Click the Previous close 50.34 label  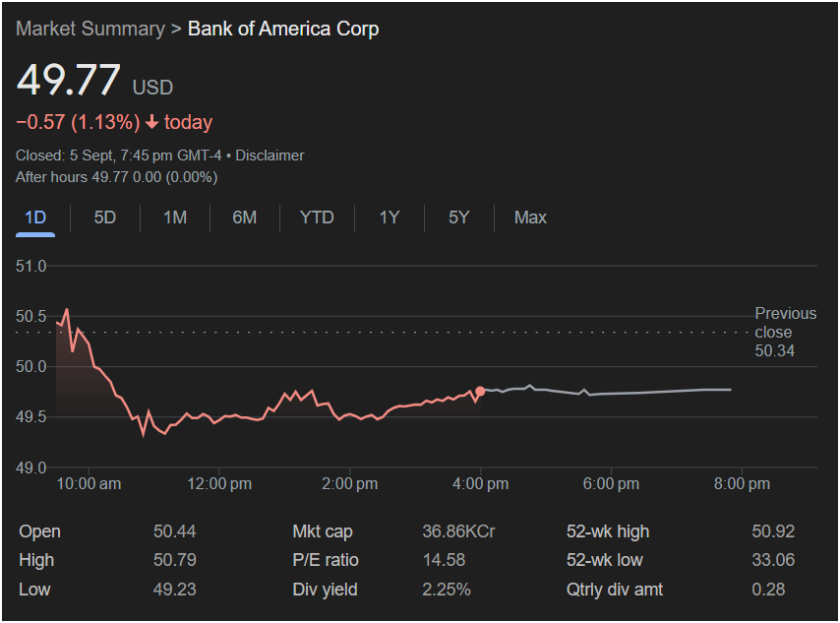[x=785, y=332]
